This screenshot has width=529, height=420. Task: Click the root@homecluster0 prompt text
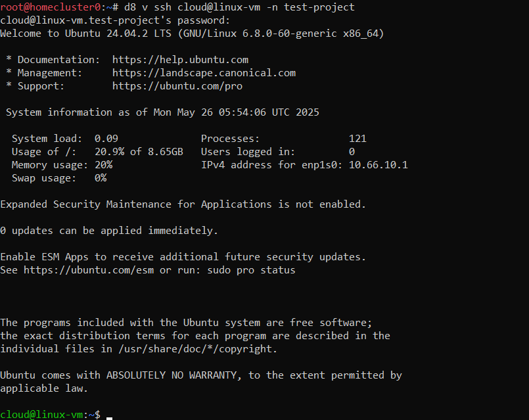click(51, 7)
